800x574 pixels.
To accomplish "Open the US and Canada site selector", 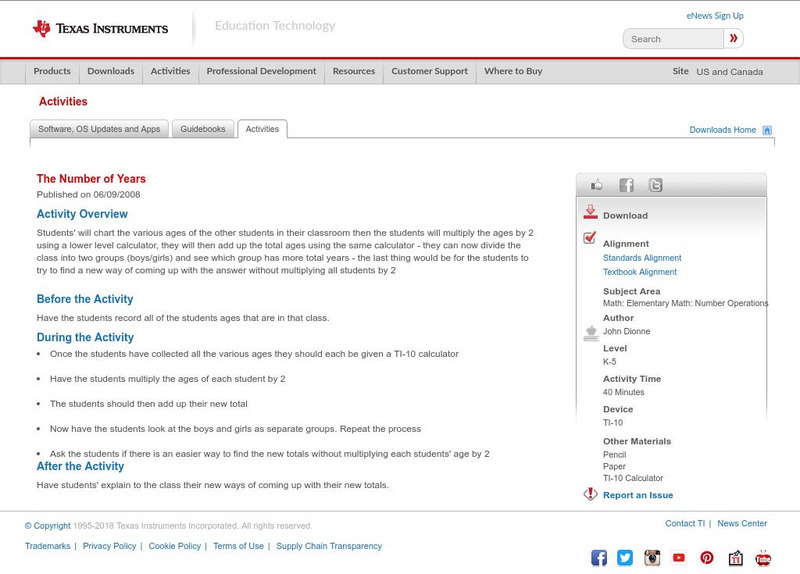I will click(x=730, y=72).
